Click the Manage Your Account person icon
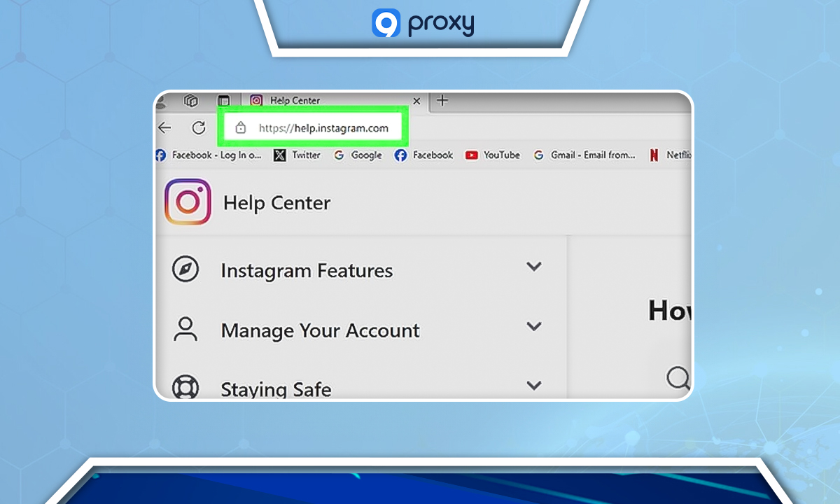This screenshot has width=840, height=504. [x=185, y=328]
